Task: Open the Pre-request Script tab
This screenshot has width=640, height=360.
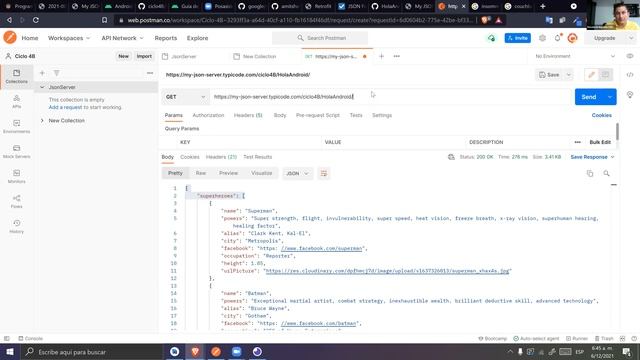Action: click(x=318, y=116)
